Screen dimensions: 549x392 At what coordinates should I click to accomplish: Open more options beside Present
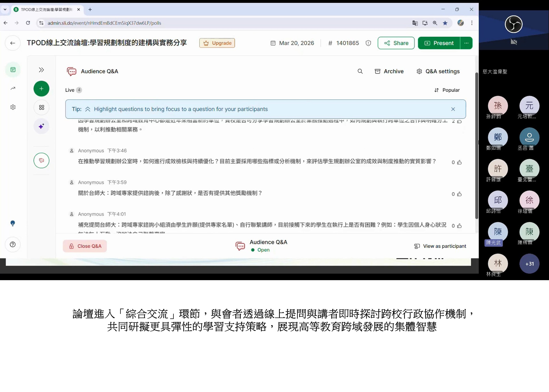click(467, 43)
